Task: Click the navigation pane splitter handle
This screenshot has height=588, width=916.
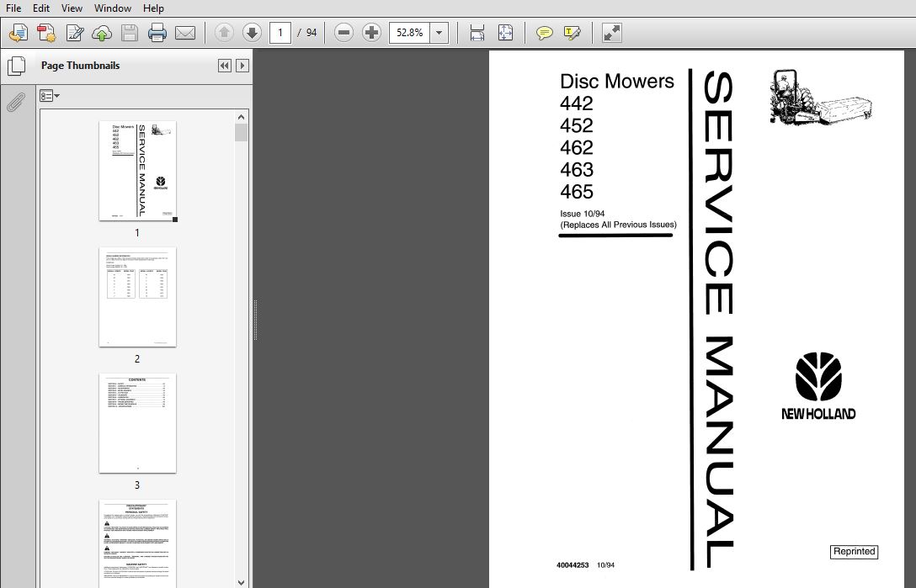Action: click(x=255, y=320)
